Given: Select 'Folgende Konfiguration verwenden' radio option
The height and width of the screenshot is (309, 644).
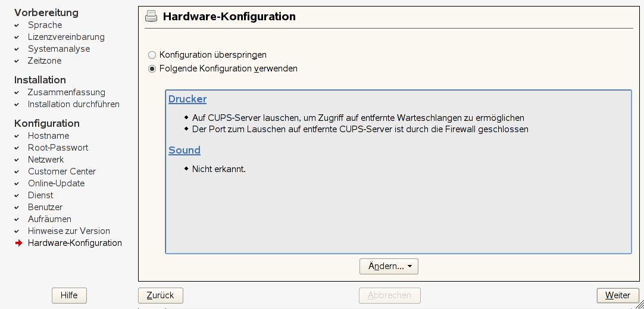Looking at the screenshot, I should [x=152, y=68].
